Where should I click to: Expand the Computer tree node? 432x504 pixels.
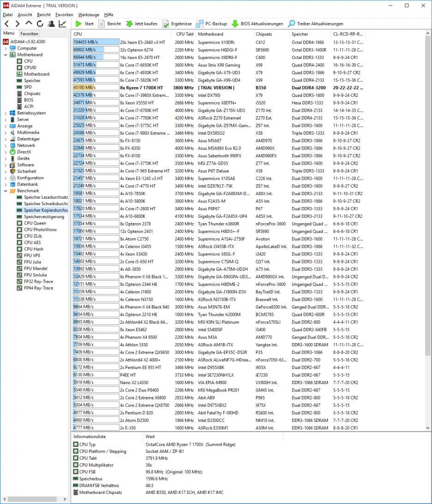coord(6,48)
